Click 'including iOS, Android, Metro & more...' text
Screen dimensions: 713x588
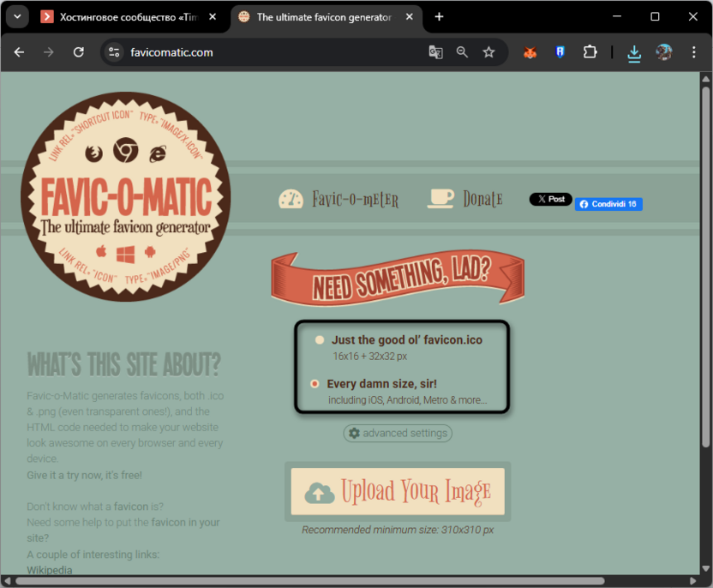[407, 400]
